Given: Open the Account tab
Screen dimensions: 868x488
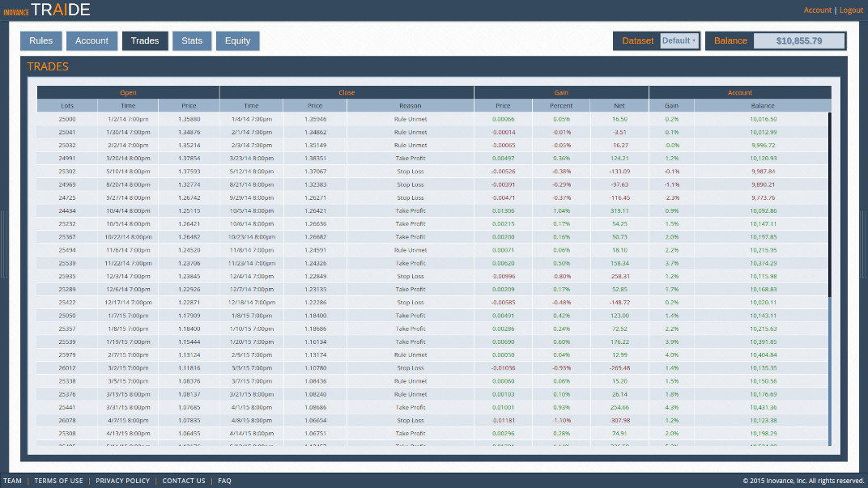Looking at the screenshot, I should click(x=91, y=40).
